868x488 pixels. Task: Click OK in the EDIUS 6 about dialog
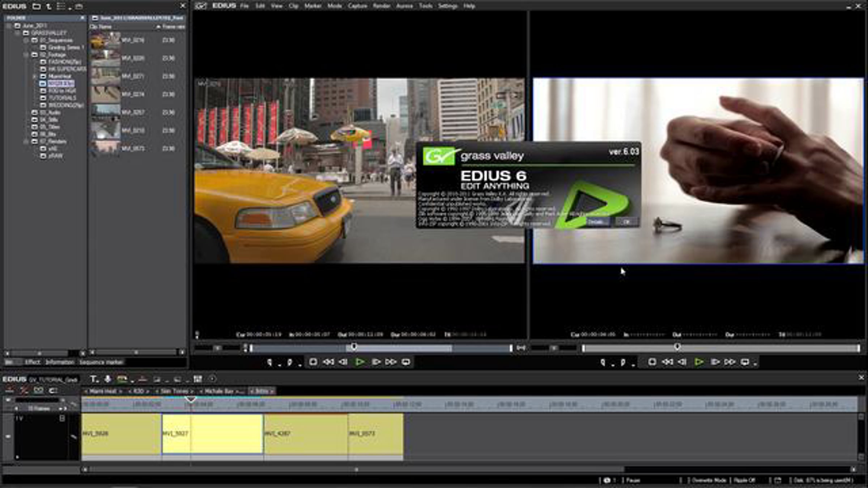(627, 222)
